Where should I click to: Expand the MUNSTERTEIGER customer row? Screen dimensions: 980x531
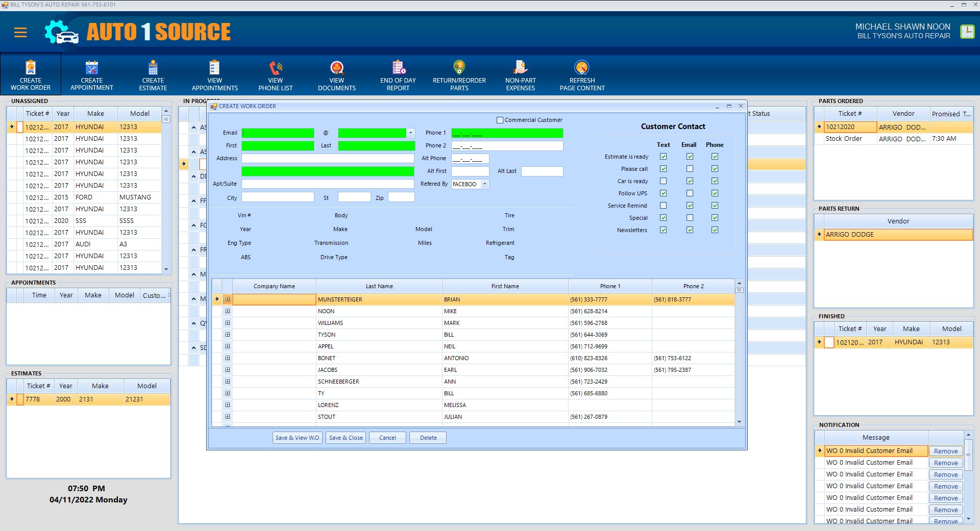pos(228,299)
